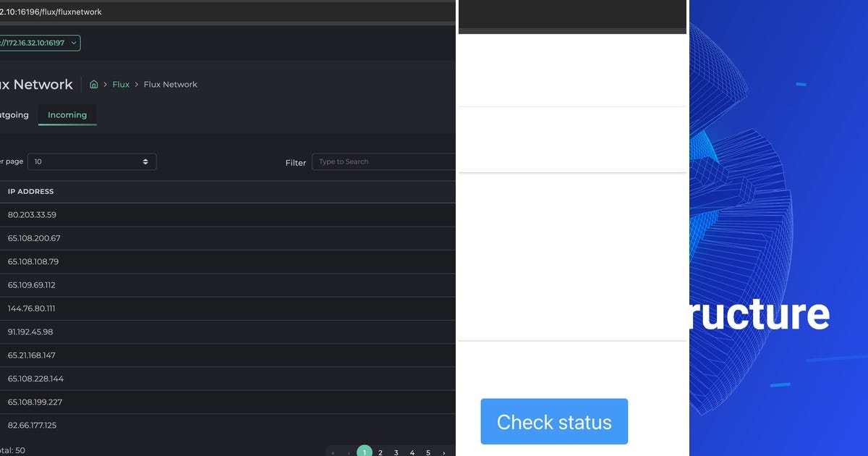
Task: Select page 2 in pagination
Action: [380, 452]
